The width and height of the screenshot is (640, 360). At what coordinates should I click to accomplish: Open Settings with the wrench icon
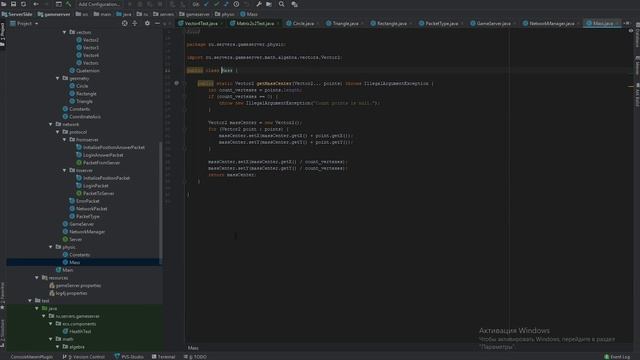[259, 4]
